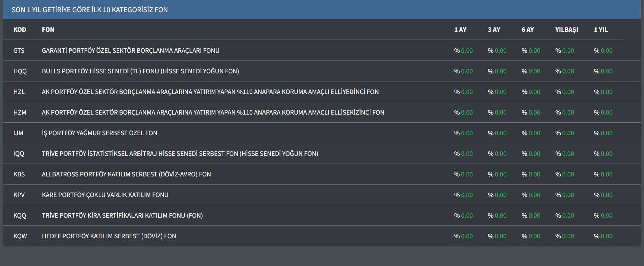Select the YILBAŞI column header

pos(567,30)
